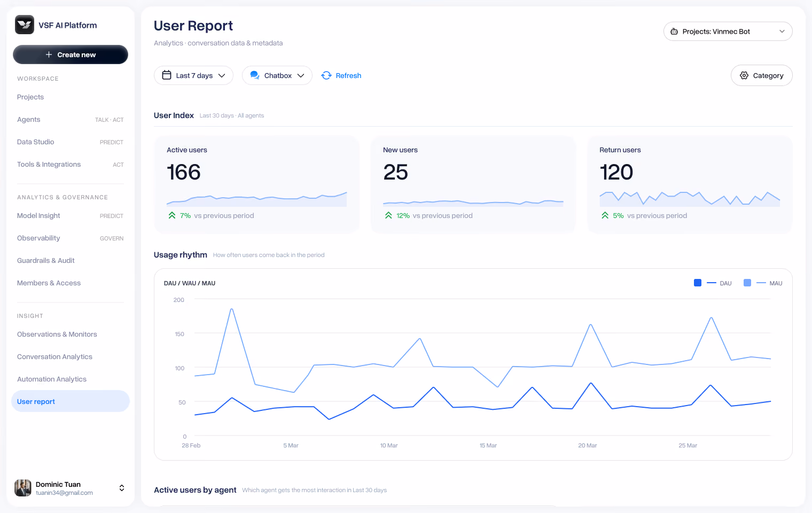
Task: Expand the Dominic Tuan account switcher
Action: click(122, 488)
